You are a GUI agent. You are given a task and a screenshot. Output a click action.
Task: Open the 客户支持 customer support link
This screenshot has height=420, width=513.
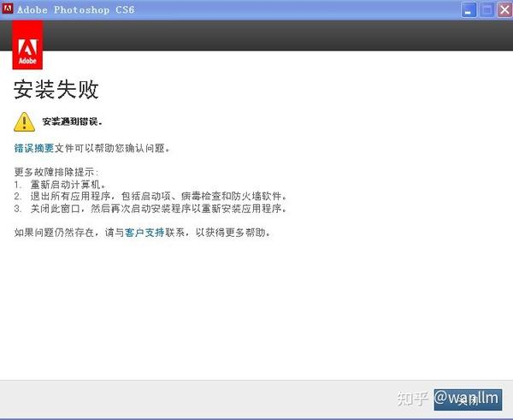144,233
